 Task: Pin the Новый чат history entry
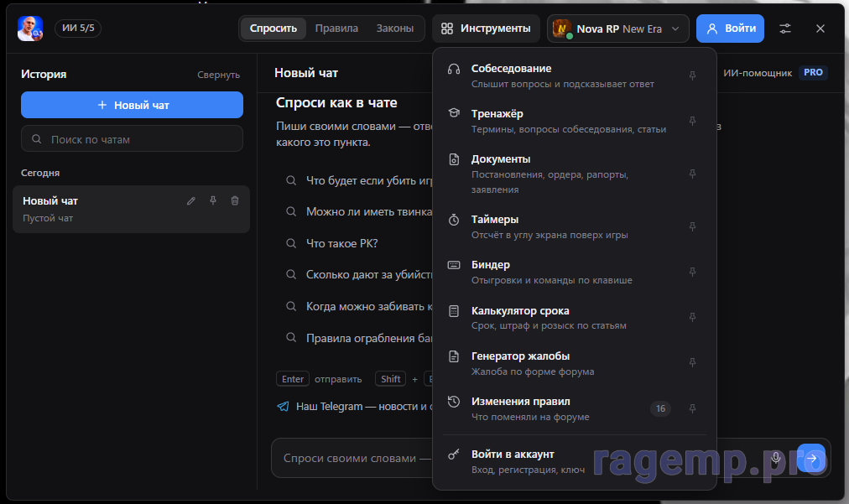pyautogui.click(x=213, y=200)
